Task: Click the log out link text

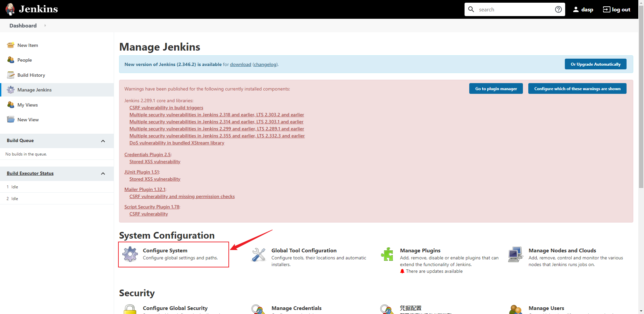Action: click(621, 10)
